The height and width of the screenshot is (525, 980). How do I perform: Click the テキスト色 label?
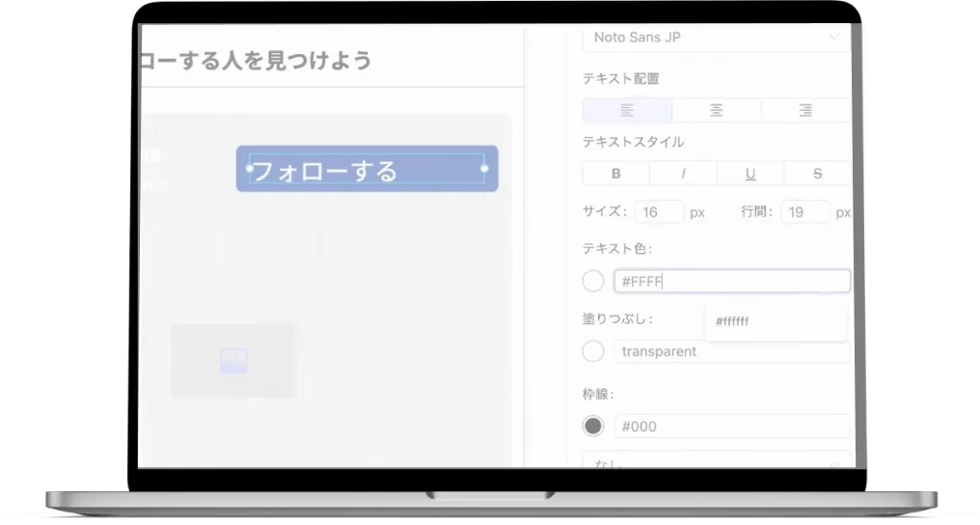pyautogui.click(x=617, y=249)
